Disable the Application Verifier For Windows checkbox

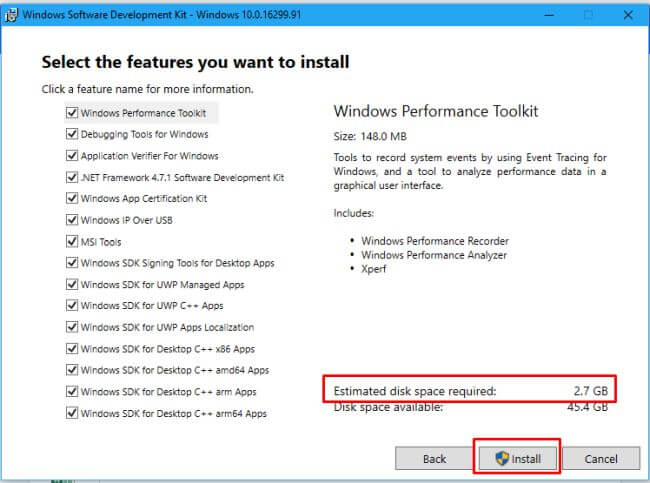click(x=72, y=156)
